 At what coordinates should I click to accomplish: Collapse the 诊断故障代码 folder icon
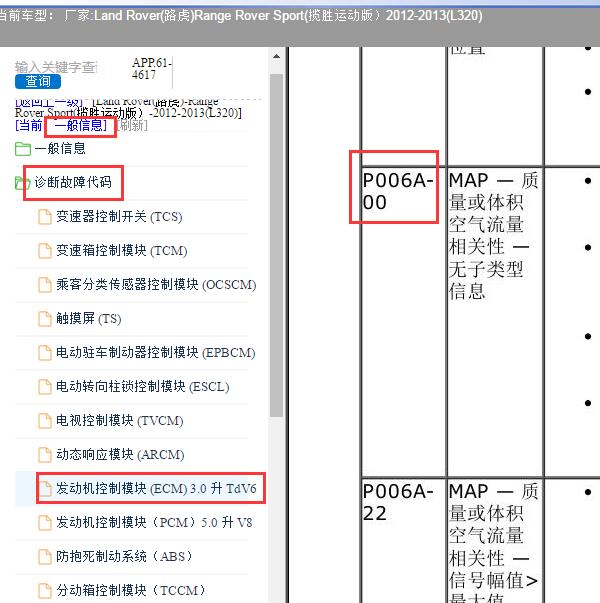[x=22, y=183]
